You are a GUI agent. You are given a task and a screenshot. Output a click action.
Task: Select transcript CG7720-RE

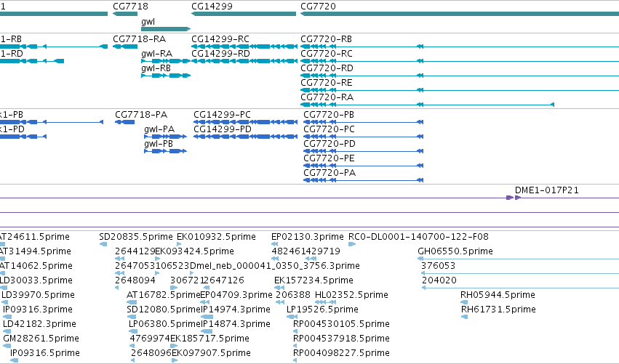(327, 83)
